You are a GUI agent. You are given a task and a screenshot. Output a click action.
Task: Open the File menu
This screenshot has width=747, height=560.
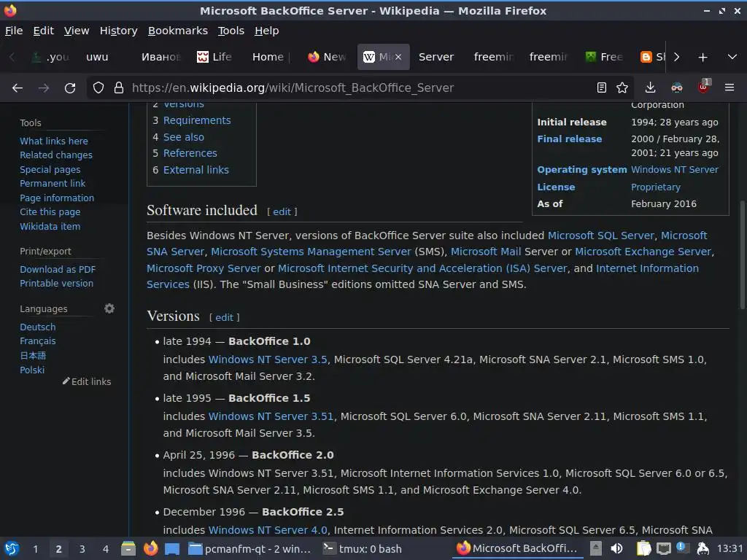point(14,31)
